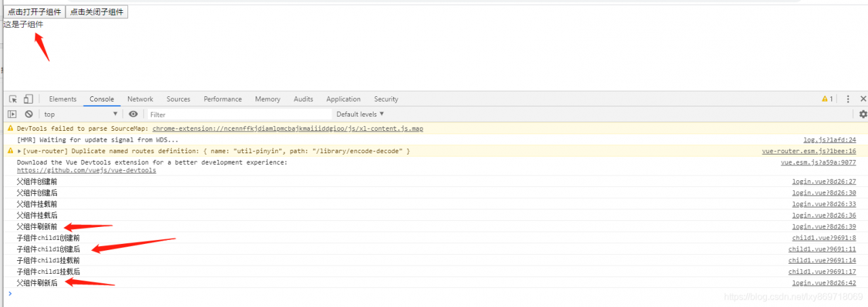Switch to the Sources tab
This screenshot has height=307, width=868.
[178, 99]
